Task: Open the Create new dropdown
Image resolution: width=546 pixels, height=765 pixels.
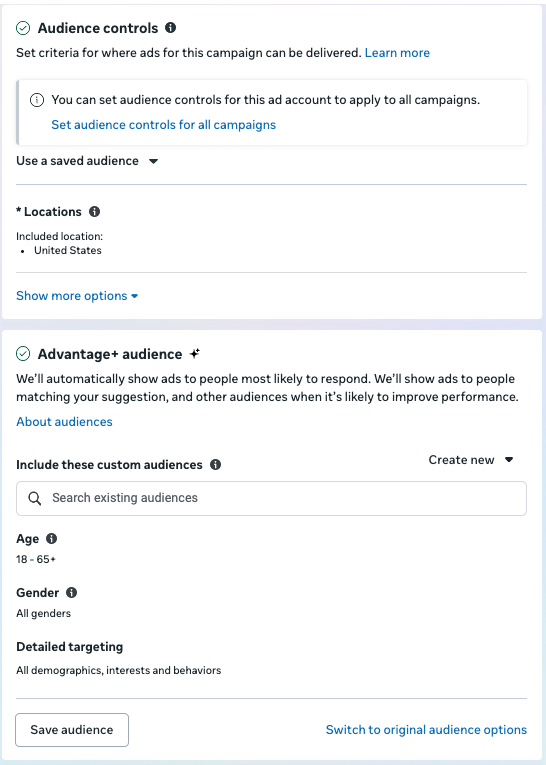Action: click(x=471, y=460)
